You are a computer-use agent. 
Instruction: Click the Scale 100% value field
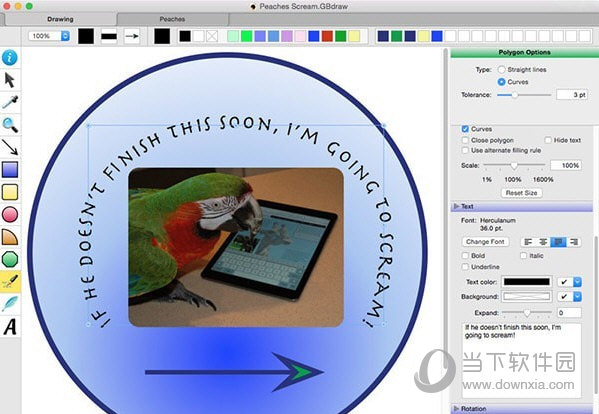click(x=566, y=165)
